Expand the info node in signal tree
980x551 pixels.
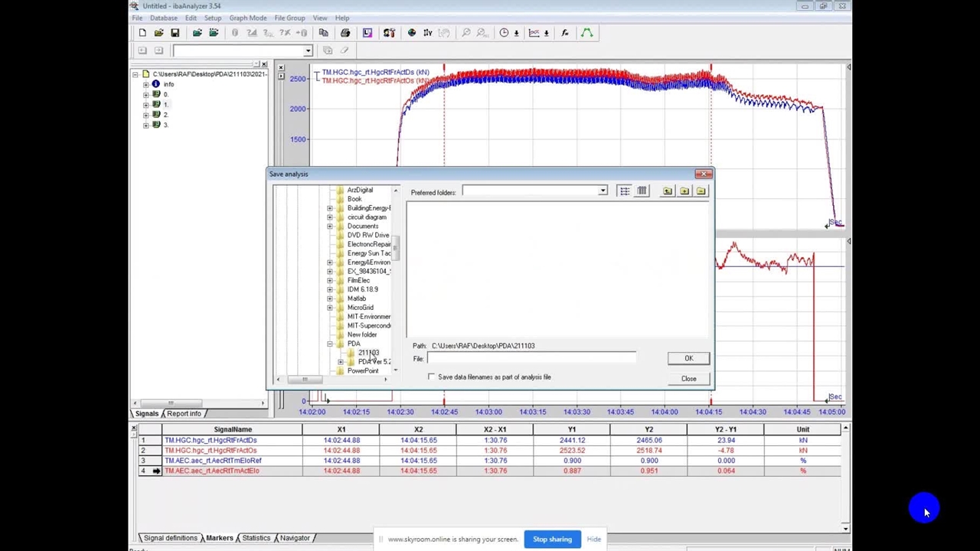[x=146, y=84]
